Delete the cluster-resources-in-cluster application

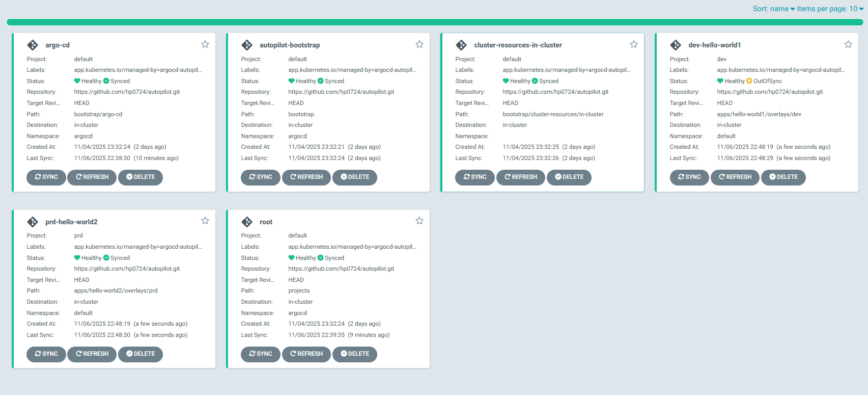[x=569, y=177]
